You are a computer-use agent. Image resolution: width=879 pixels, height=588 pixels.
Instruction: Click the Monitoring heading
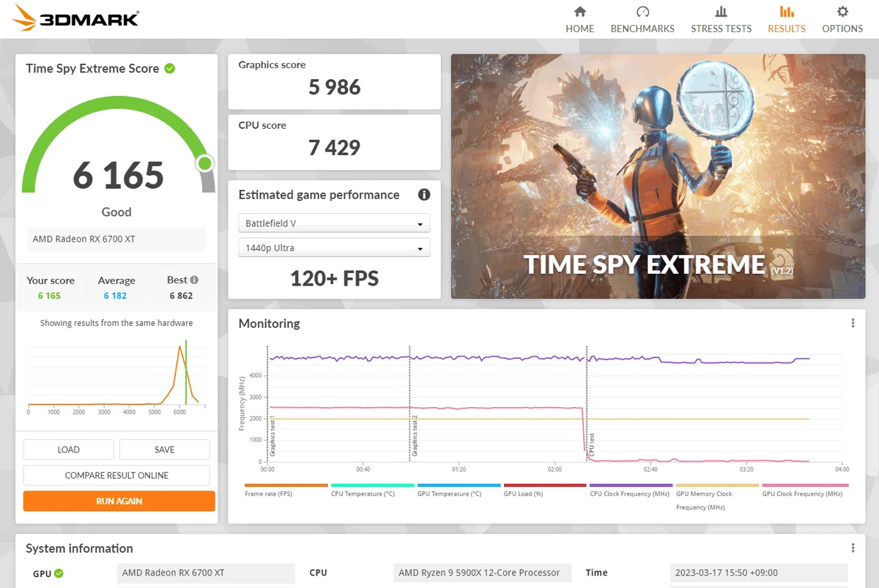270,323
